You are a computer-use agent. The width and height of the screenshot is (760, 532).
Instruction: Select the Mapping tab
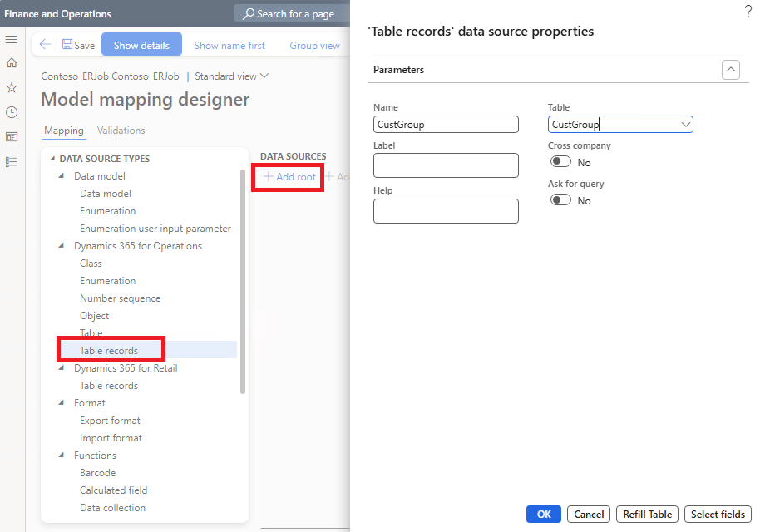(x=64, y=131)
